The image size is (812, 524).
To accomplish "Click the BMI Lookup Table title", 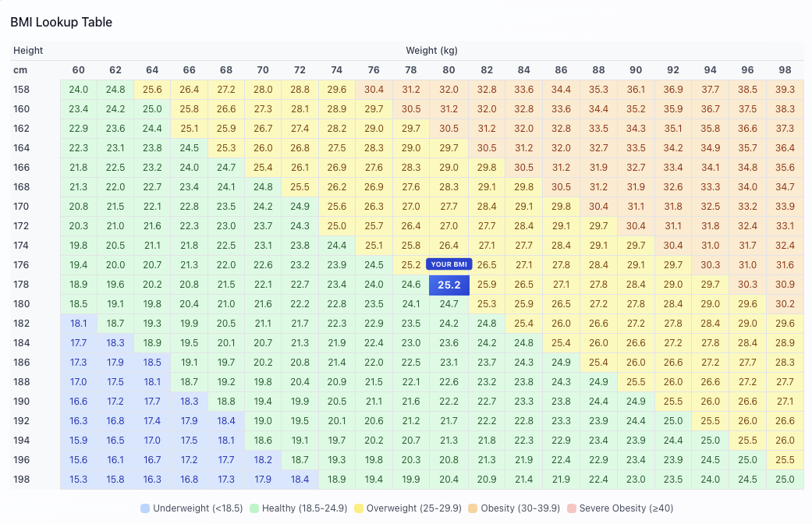I will 62,23.
